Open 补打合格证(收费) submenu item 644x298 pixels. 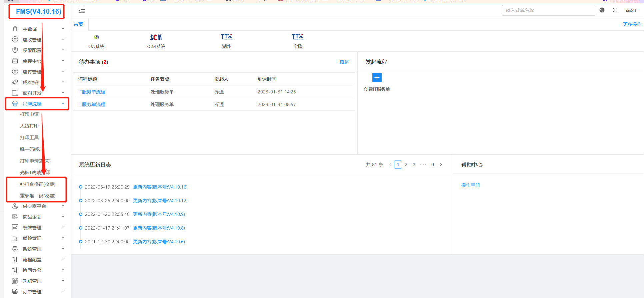[x=37, y=184]
